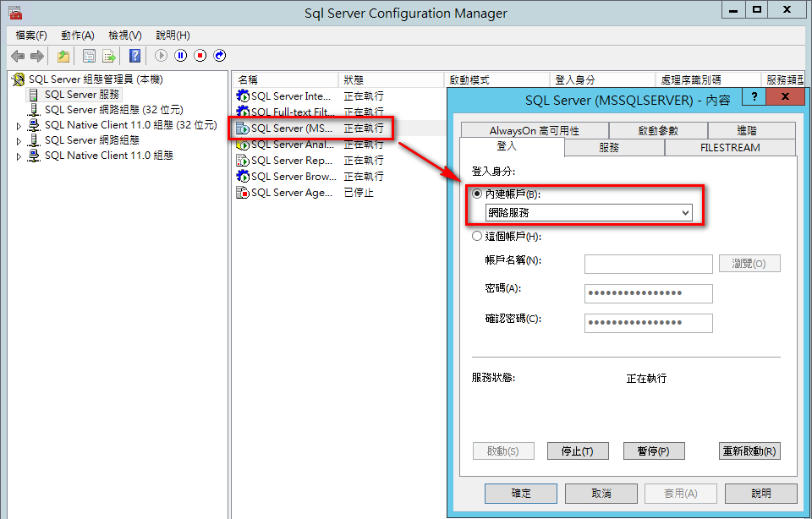Click the Export list toolbar icon
This screenshot has height=519, width=812.
click(x=109, y=56)
